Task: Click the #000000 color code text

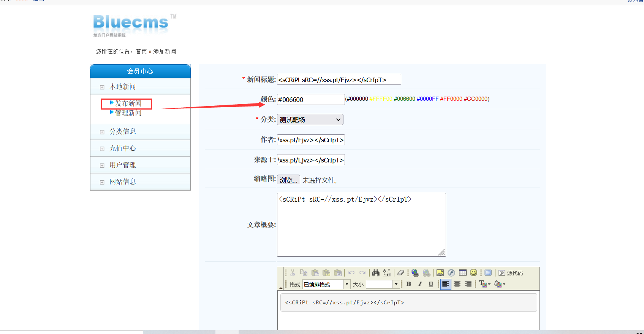Action: 357,99
